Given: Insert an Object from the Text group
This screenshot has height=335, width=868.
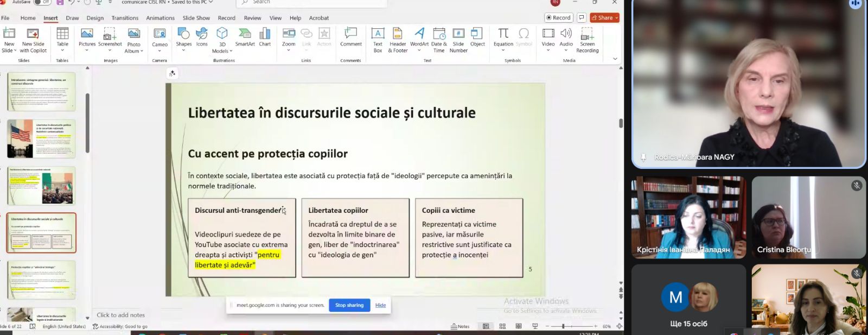Looking at the screenshot, I should (477, 37).
